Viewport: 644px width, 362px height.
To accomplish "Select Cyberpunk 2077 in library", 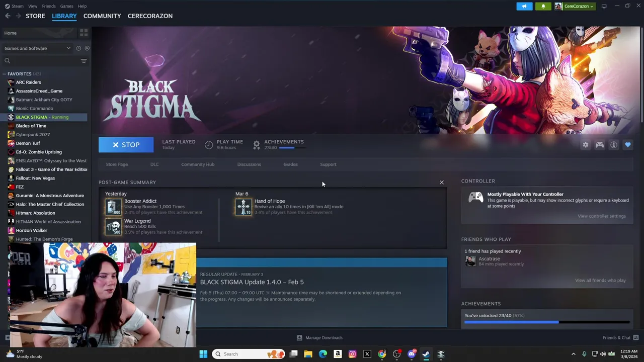I will [33, 135].
